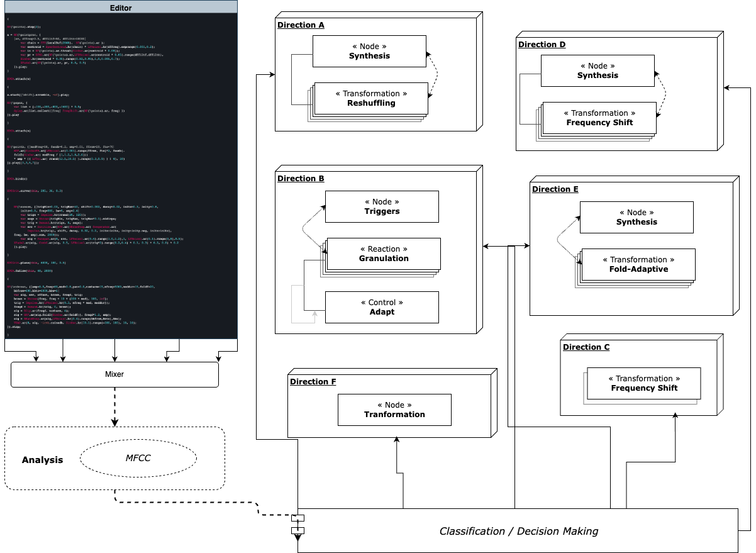The image size is (756, 553).
Task: Open the Direction A heading
Action: pyautogui.click(x=301, y=25)
